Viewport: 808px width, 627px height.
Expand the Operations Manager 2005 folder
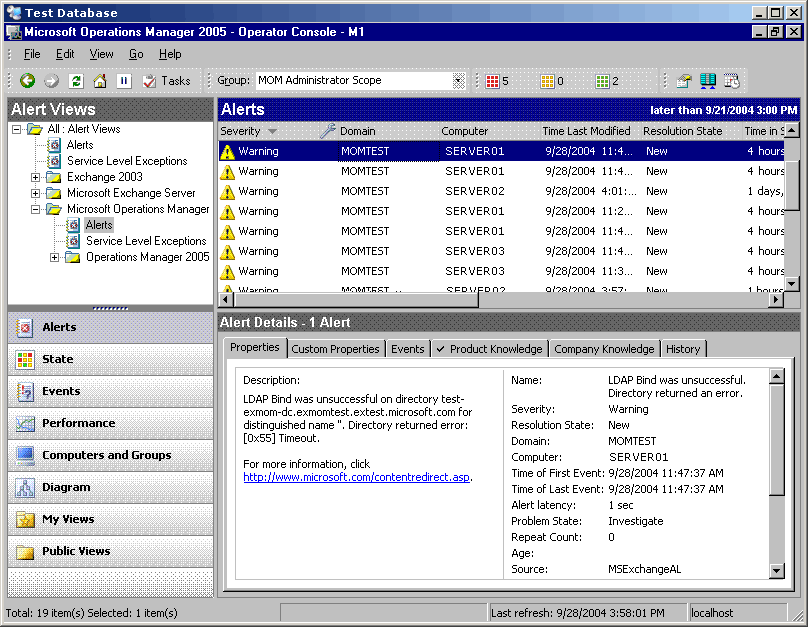pos(54,258)
